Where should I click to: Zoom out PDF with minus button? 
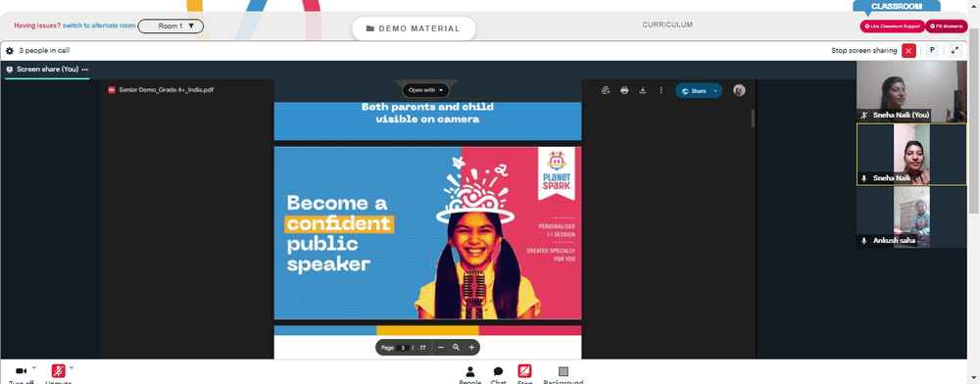(x=441, y=347)
